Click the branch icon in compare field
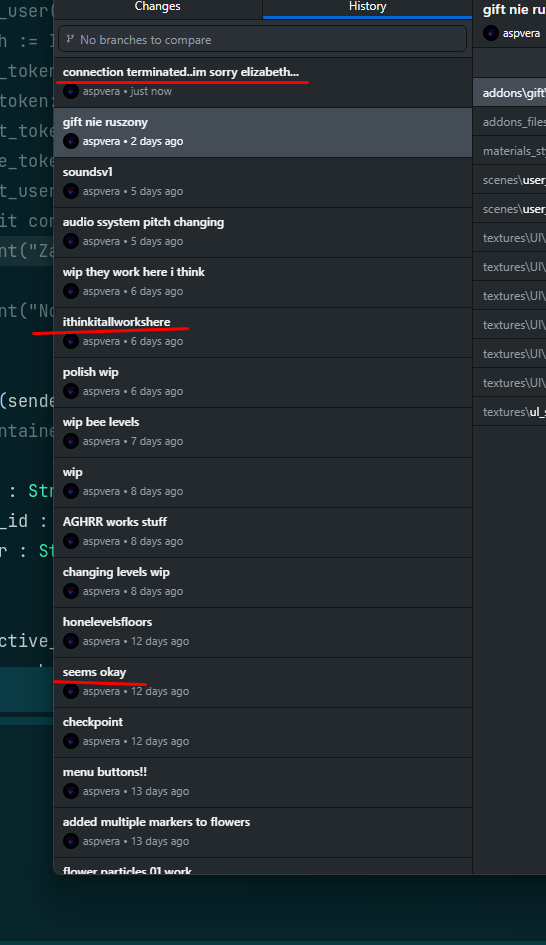This screenshot has width=546, height=945. (71, 39)
